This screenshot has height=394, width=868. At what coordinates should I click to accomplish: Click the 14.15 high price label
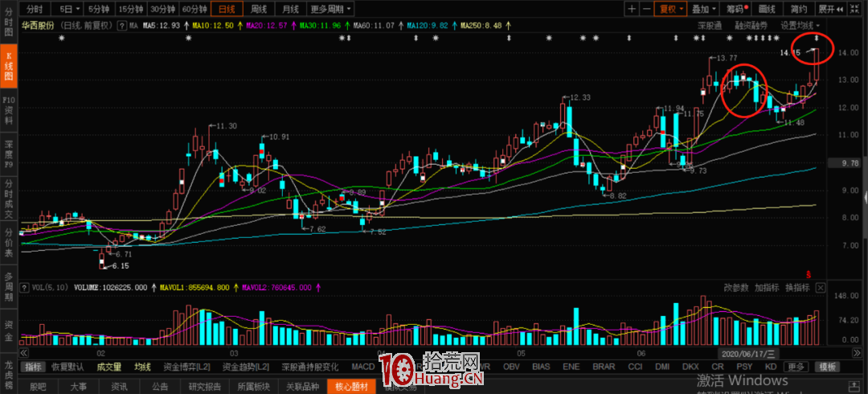pos(790,52)
